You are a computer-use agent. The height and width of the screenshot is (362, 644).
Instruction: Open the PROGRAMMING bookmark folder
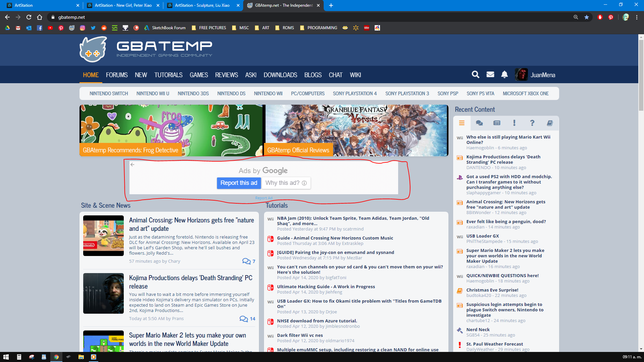[319, 28]
